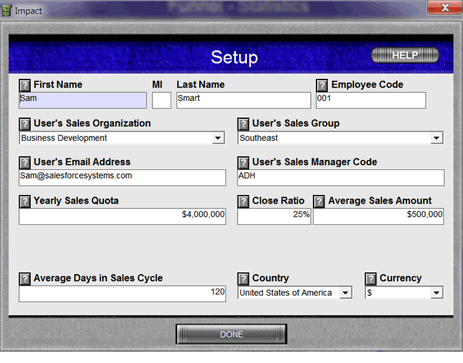Click help icon next to User's Email Address
The height and width of the screenshot is (363, 463).
(25, 163)
